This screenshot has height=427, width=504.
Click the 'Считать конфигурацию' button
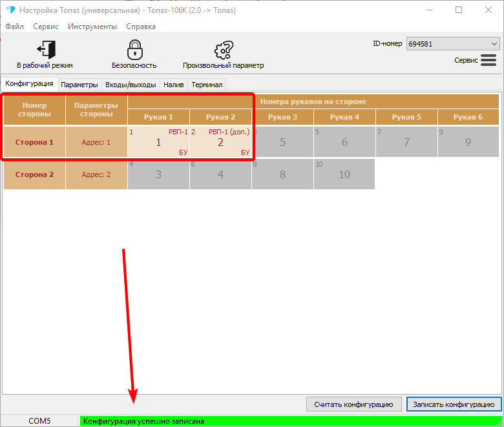click(353, 404)
